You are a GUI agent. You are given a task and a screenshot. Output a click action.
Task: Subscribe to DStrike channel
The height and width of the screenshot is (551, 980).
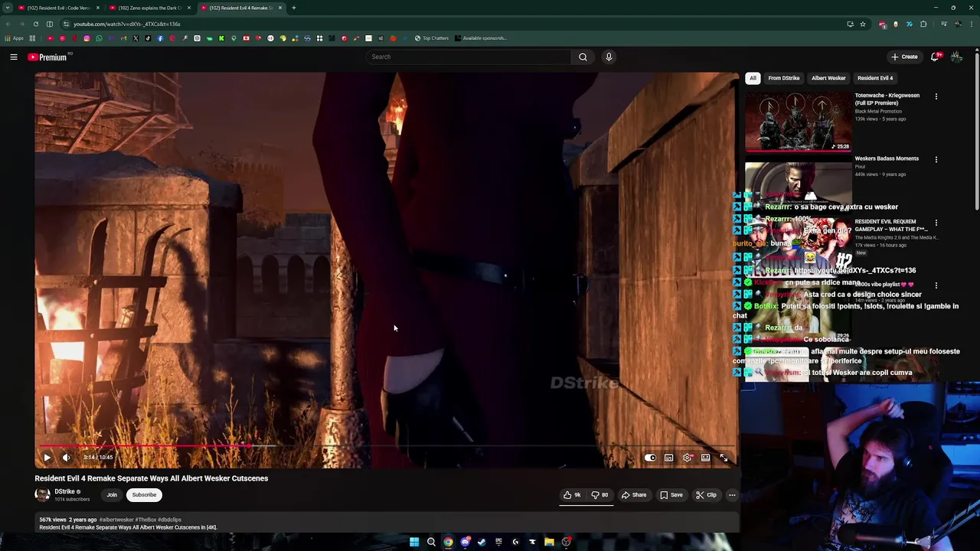click(x=144, y=494)
